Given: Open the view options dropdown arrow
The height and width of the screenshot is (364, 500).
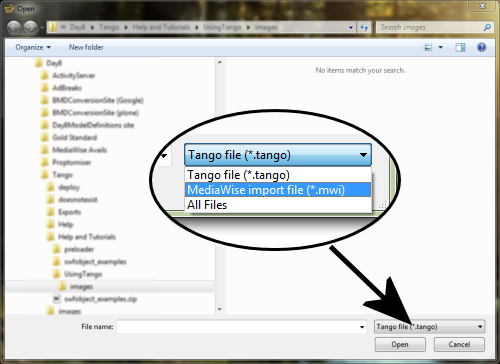Looking at the screenshot, I should pyautogui.click(x=441, y=47).
